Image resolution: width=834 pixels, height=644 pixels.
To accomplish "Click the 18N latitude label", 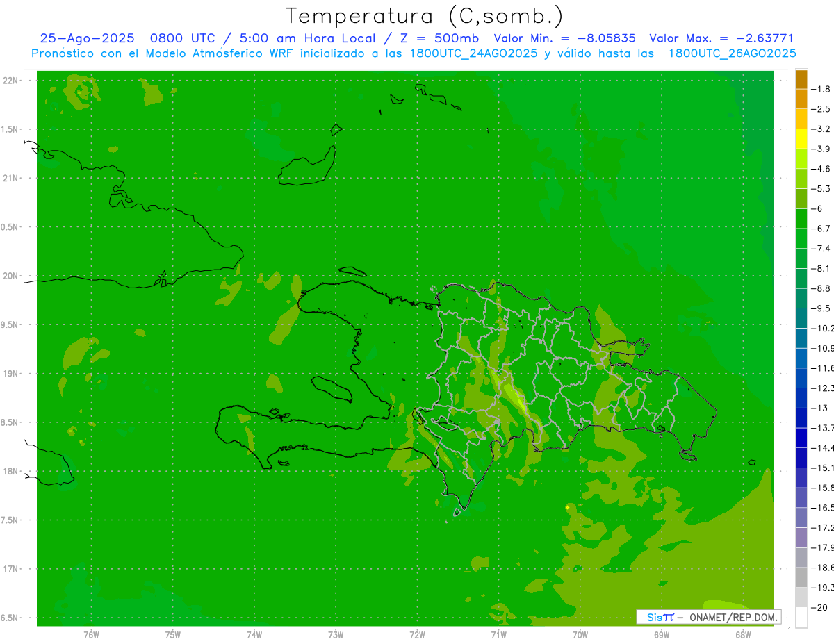I will [x=10, y=471].
